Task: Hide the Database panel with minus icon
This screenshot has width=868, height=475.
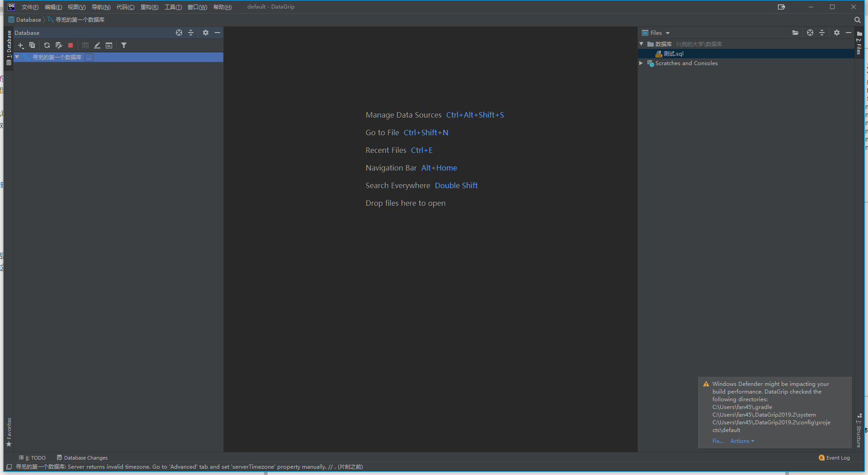Action: (x=217, y=33)
